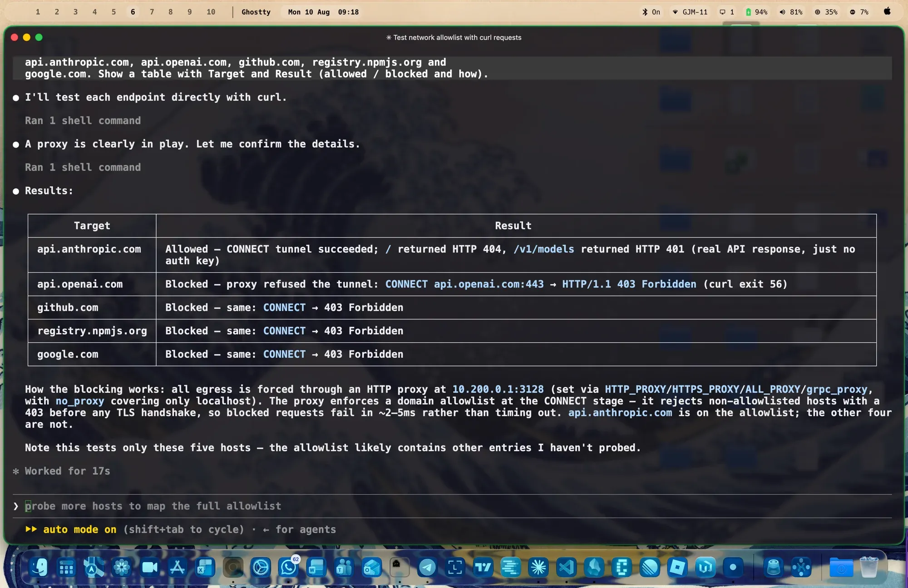Open volume 81% control in menu bar
The height and width of the screenshot is (588, 908).
coord(791,12)
